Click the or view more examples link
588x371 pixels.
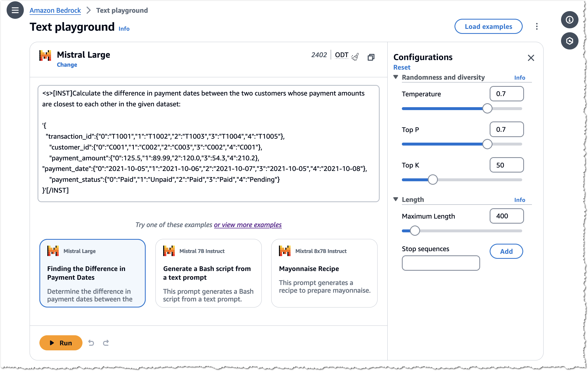(x=248, y=224)
